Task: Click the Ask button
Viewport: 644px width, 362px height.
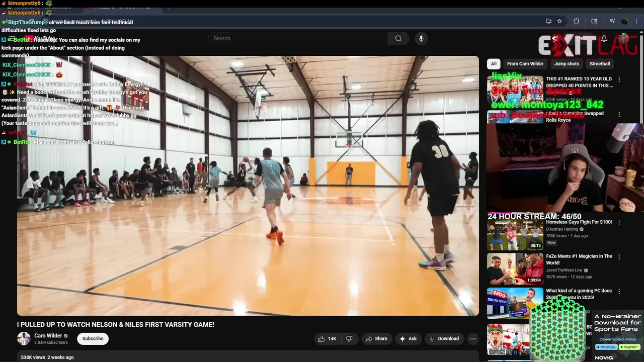Action: [408, 339]
